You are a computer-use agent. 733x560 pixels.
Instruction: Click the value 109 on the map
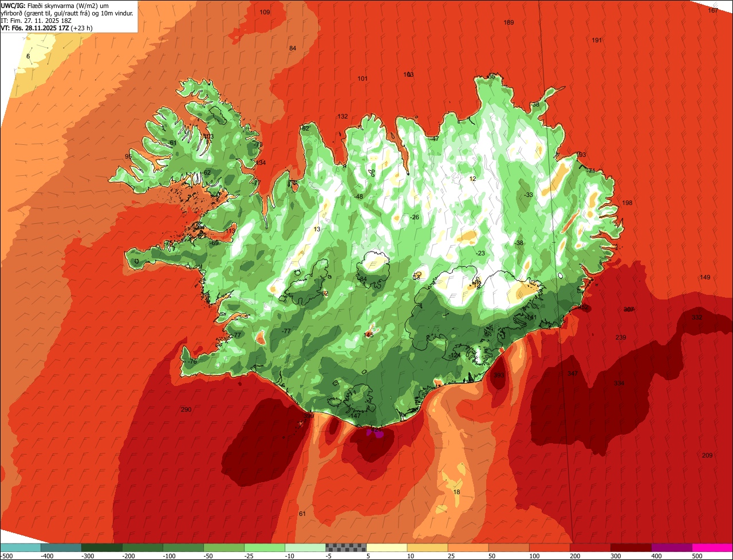coord(265,12)
